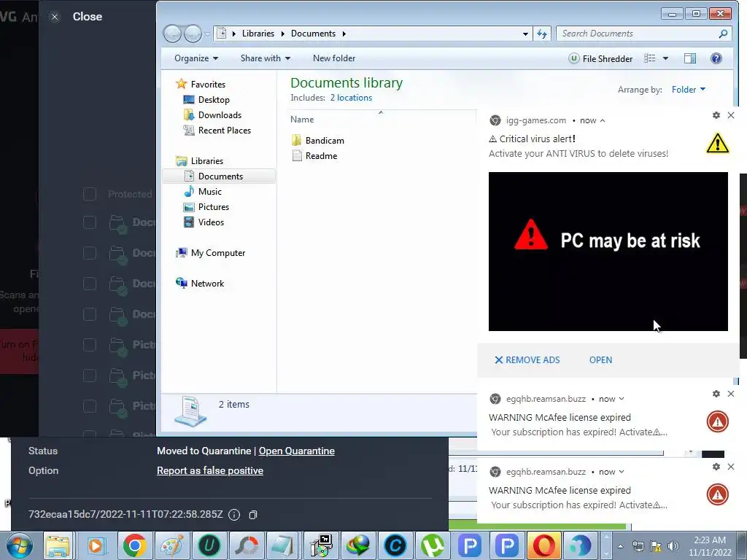Go back in Explorer navigation

(172, 34)
